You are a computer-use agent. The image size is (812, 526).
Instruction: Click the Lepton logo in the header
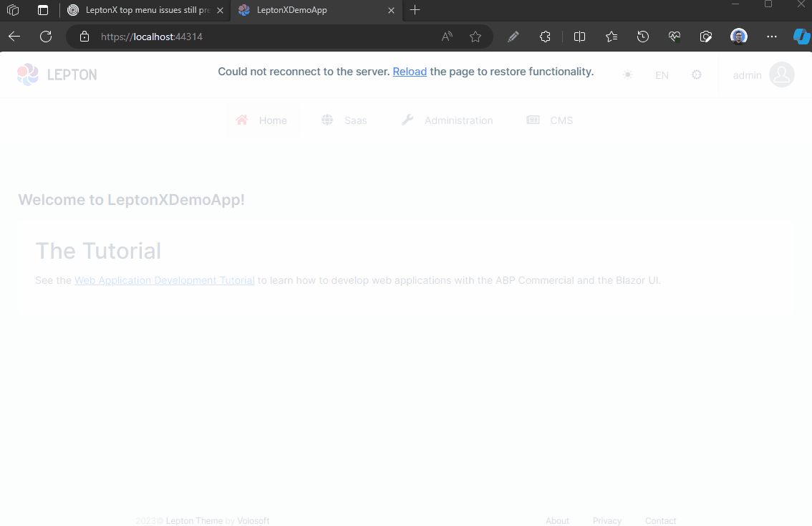[x=57, y=75]
